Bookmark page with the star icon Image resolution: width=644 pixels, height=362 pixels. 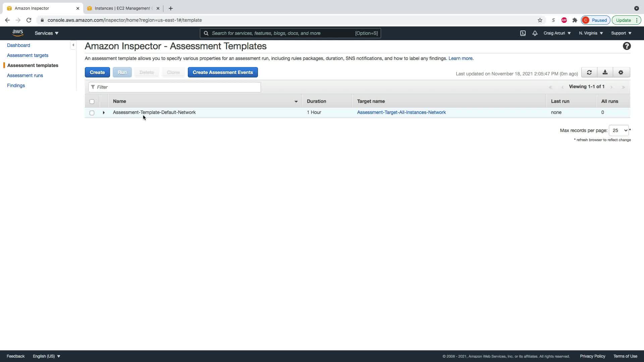[540, 20]
